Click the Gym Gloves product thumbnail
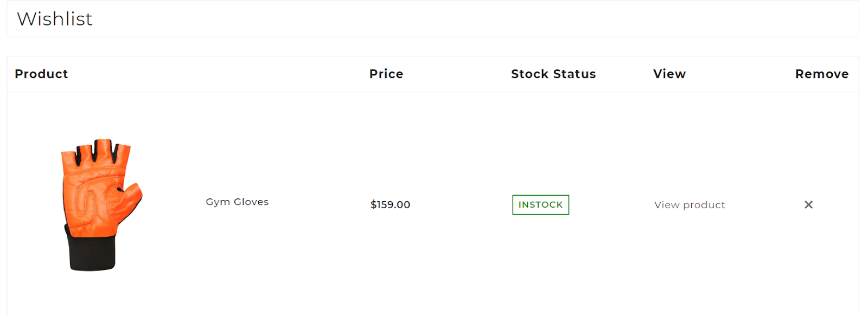Image resolution: width=868 pixels, height=316 pixels. 101,204
